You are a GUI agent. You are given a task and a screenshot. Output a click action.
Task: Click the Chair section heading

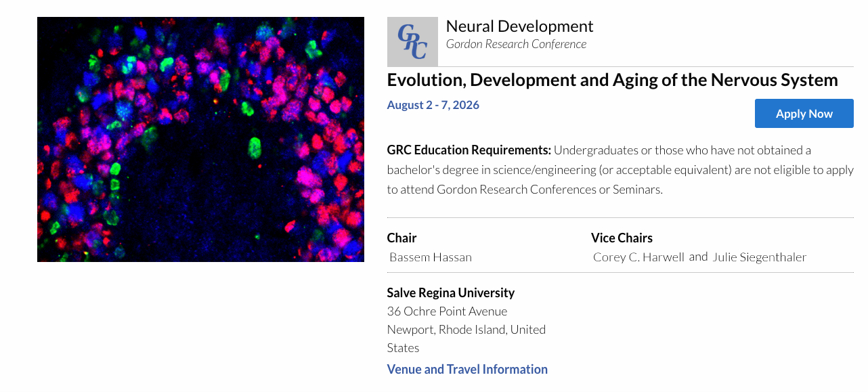click(402, 238)
